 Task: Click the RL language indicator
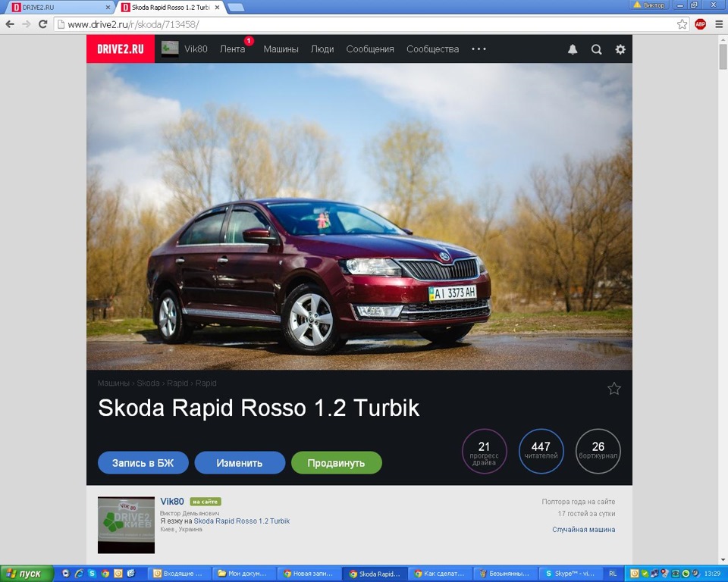pos(613,574)
